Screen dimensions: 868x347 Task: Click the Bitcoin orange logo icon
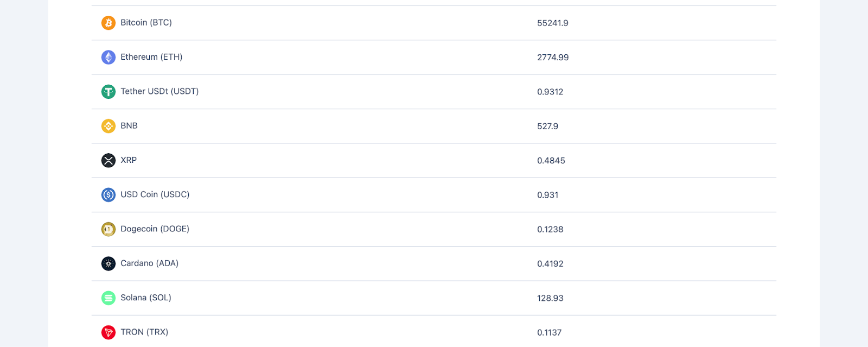click(x=108, y=23)
